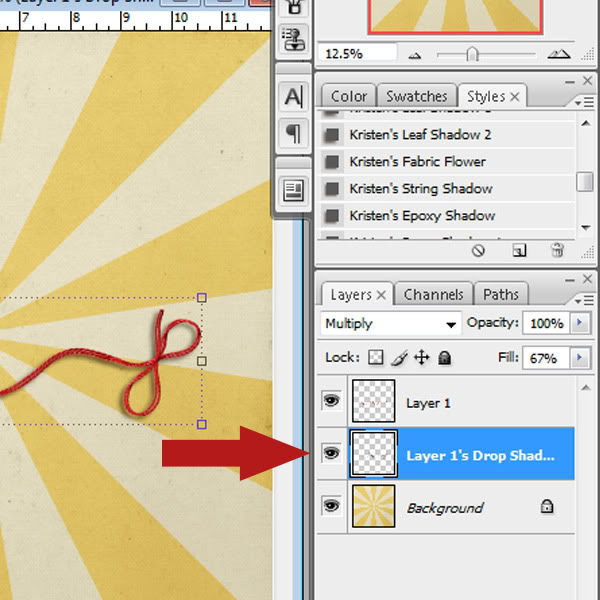Click the Background layer thumbnail

tap(373, 506)
